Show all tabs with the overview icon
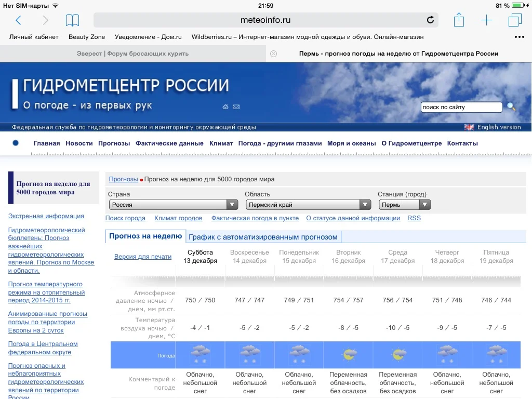Image resolution: width=532 pixels, height=399 pixels. (514, 19)
